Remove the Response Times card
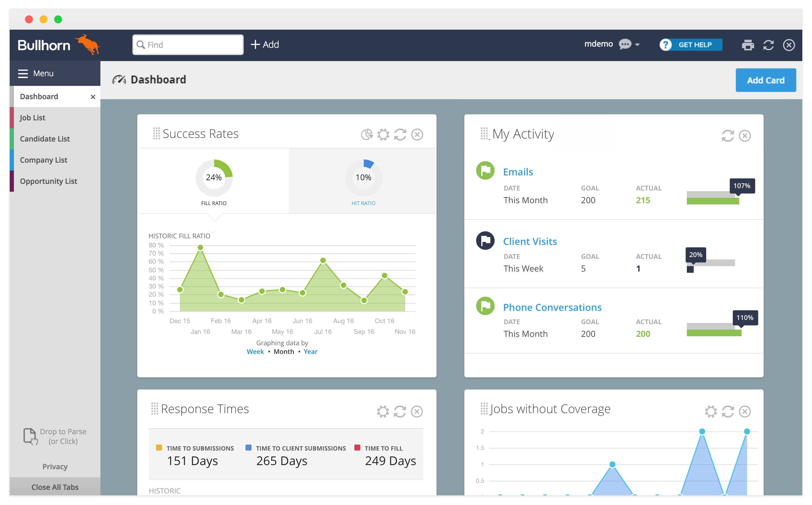 click(417, 412)
